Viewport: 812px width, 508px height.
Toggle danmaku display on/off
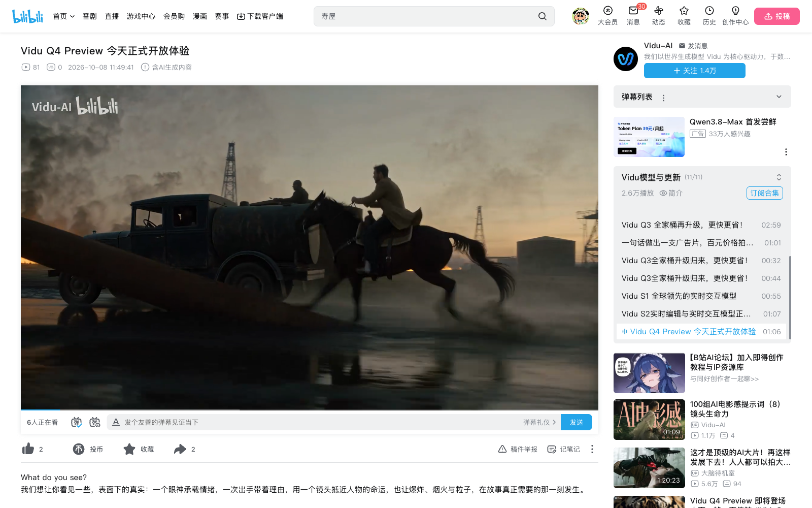(x=76, y=422)
